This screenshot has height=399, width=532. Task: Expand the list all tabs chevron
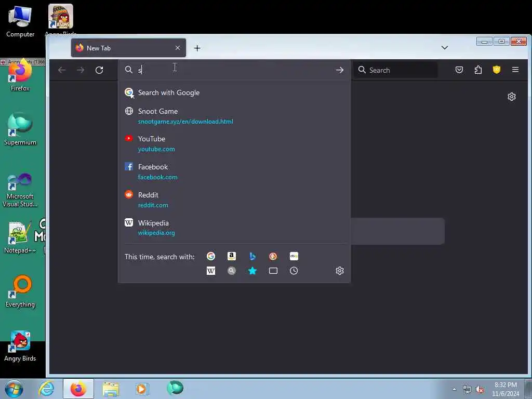pos(445,48)
